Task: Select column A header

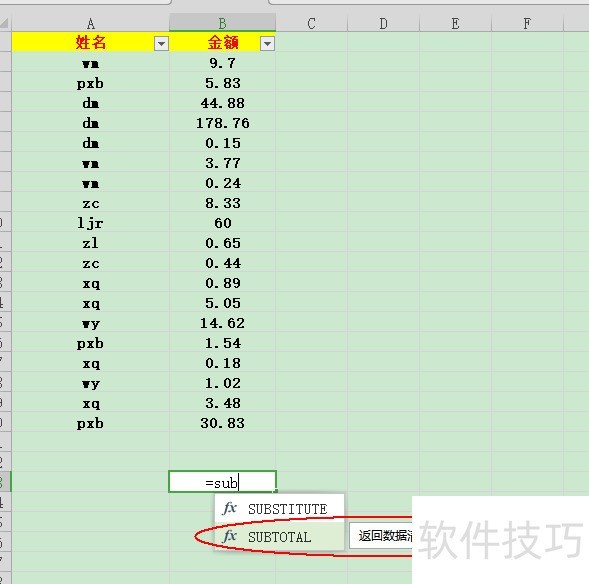Action: click(x=91, y=24)
